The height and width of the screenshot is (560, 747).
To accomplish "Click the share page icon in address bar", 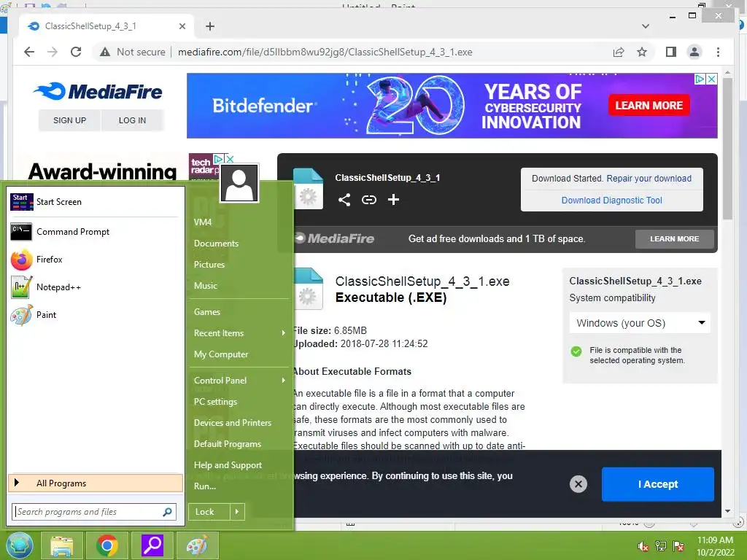I will coord(619,52).
